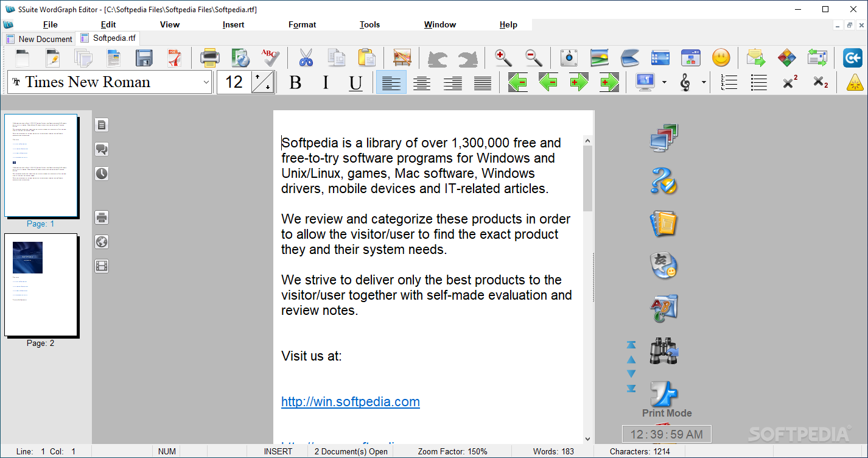The height and width of the screenshot is (458, 868).
Task: Open the File menu
Action: 51,24
